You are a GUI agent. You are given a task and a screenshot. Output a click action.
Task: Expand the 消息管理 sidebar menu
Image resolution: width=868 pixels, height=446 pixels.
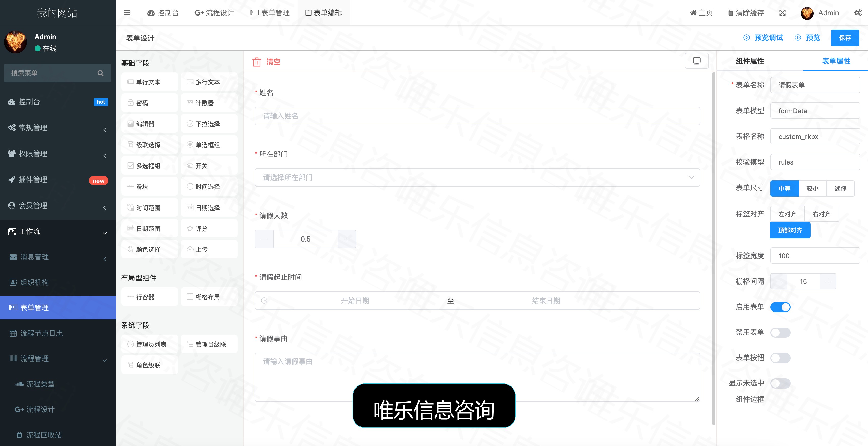(x=58, y=257)
